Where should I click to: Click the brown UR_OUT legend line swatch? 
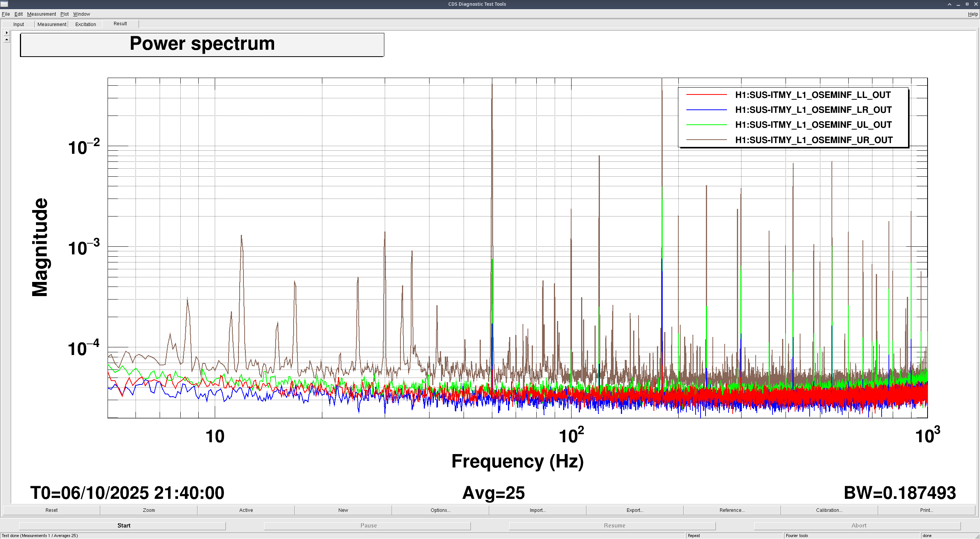[706, 140]
